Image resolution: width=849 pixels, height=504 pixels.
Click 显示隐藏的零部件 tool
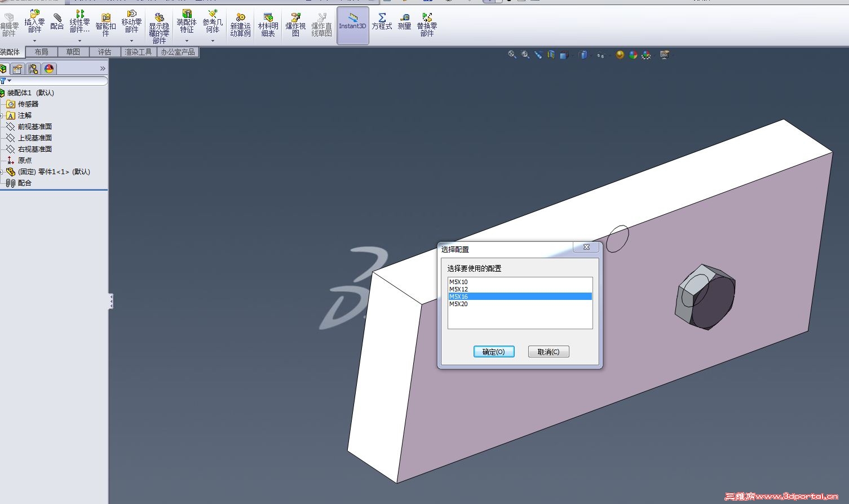tap(159, 28)
